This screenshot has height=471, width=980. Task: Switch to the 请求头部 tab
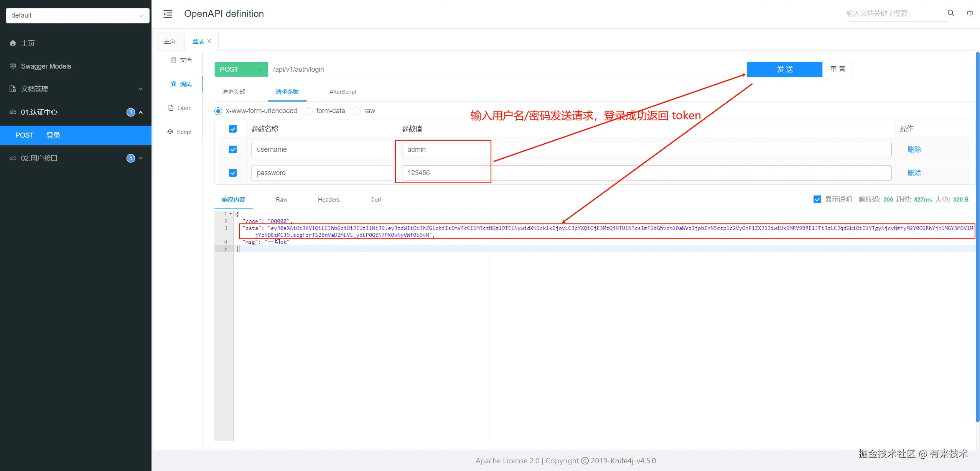click(x=233, y=92)
